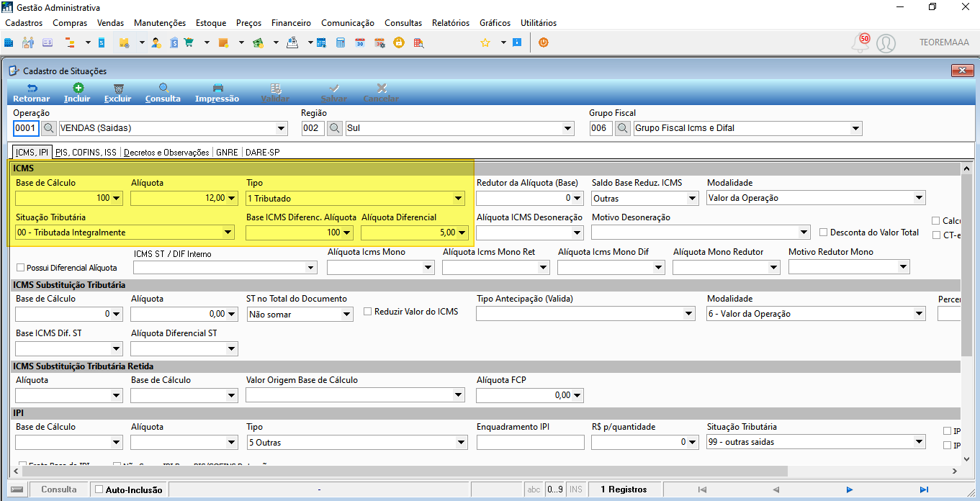Viewport: 980px width, 501px height.
Task: Open the calculator icon in main toolbar
Action: click(x=341, y=43)
